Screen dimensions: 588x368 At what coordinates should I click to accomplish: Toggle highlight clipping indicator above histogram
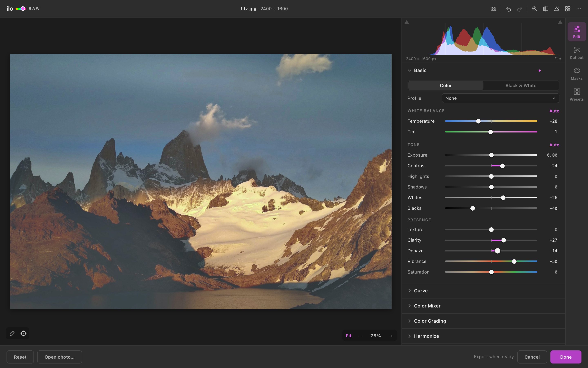pyautogui.click(x=560, y=22)
